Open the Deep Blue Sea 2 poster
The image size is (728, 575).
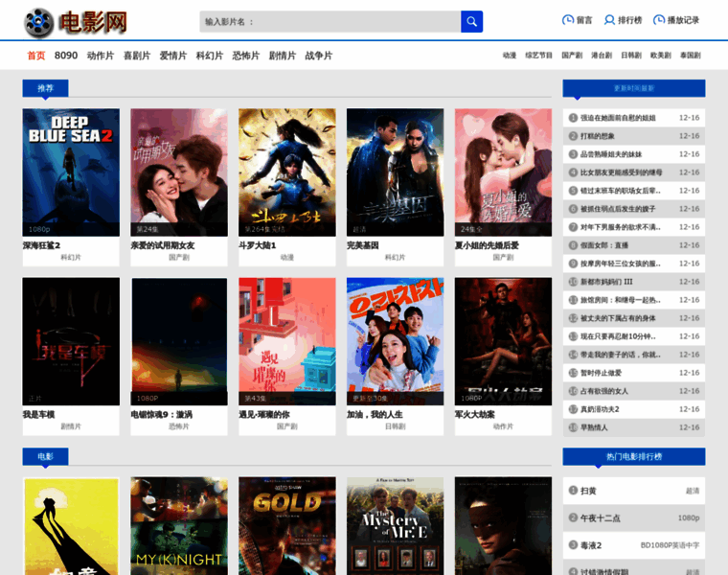tap(71, 172)
